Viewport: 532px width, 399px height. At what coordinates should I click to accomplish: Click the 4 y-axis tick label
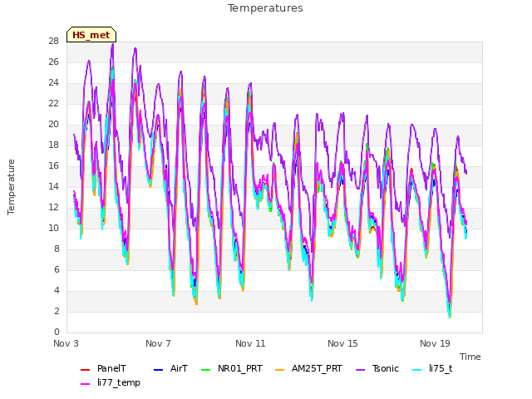(x=57, y=291)
